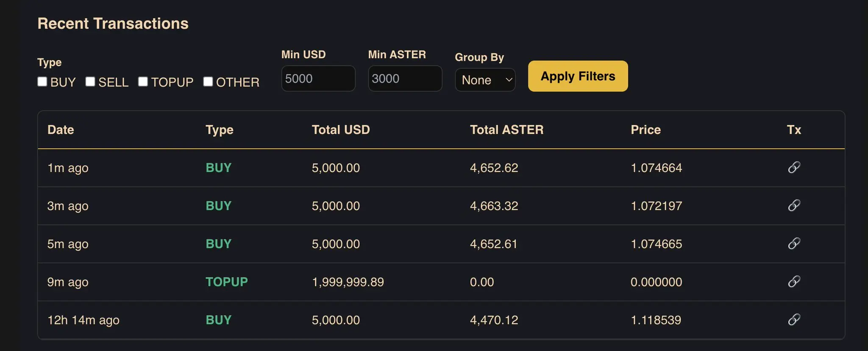This screenshot has height=351, width=868.
Task: Open transaction link for 5m ago row
Action: pyautogui.click(x=794, y=244)
